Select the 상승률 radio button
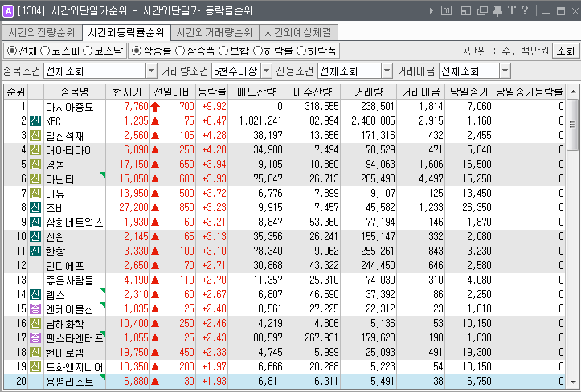 tap(137, 51)
